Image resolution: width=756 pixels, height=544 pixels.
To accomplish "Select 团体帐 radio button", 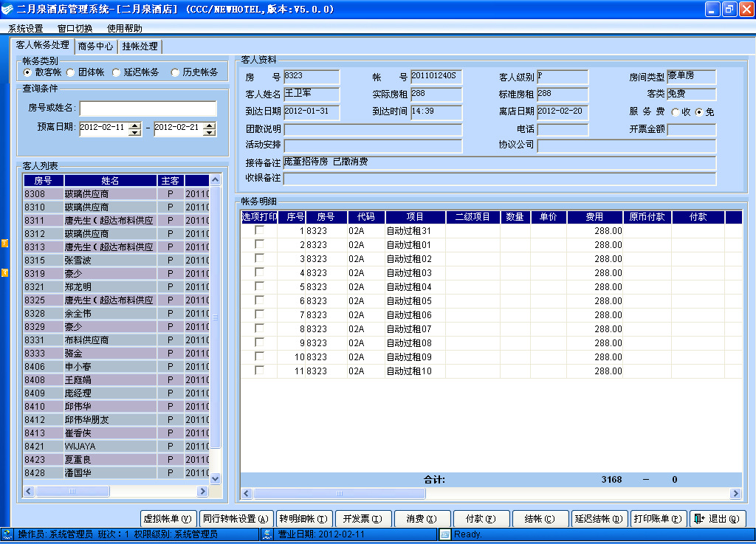I will [71, 72].
